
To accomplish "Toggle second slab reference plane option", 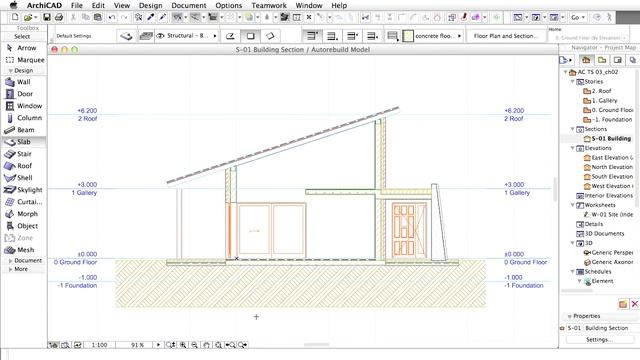I will [x=332, y=36].
